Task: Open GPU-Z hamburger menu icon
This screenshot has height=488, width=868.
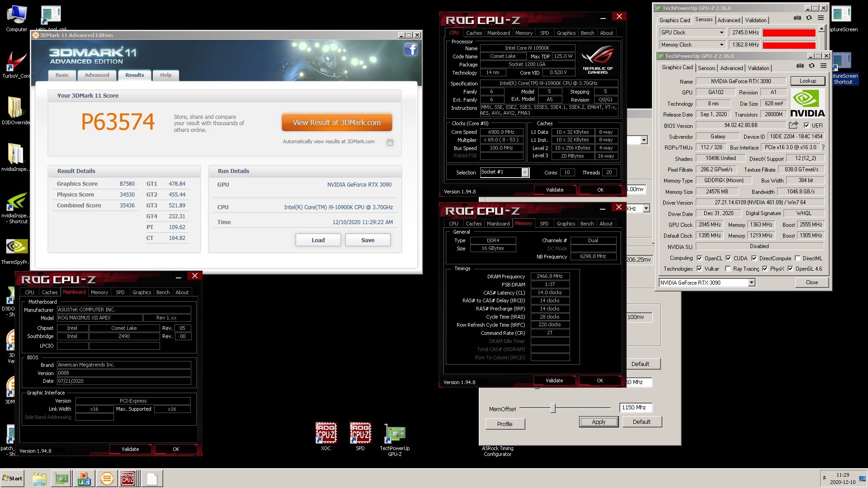Action: click(x=823, y=66)
